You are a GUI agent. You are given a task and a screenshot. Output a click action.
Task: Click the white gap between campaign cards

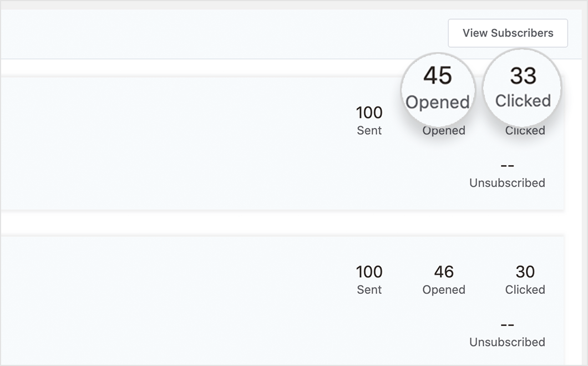coord(277,223)
